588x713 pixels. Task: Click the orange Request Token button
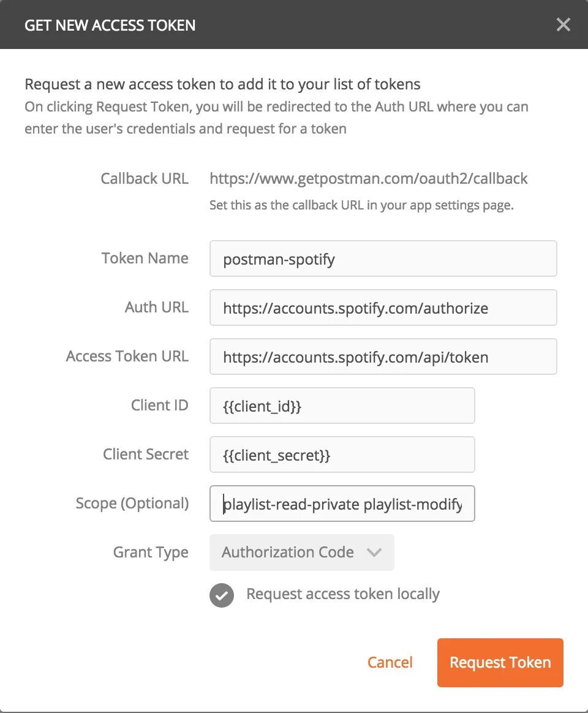click(x=500, y=663)
